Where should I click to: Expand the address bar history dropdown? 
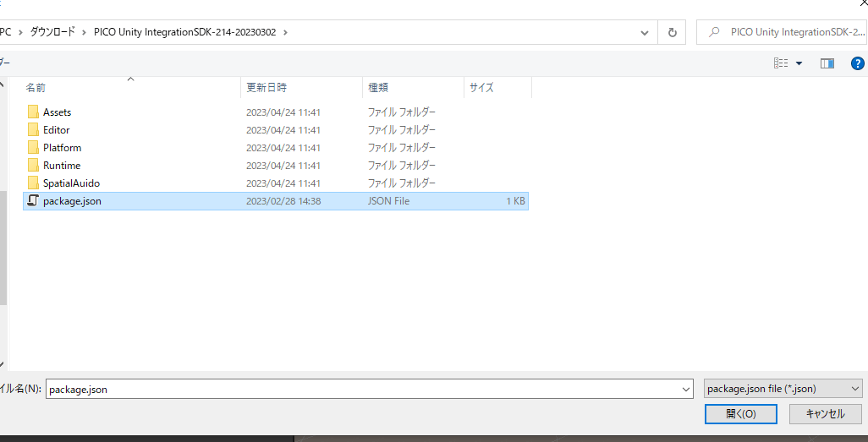645,33
